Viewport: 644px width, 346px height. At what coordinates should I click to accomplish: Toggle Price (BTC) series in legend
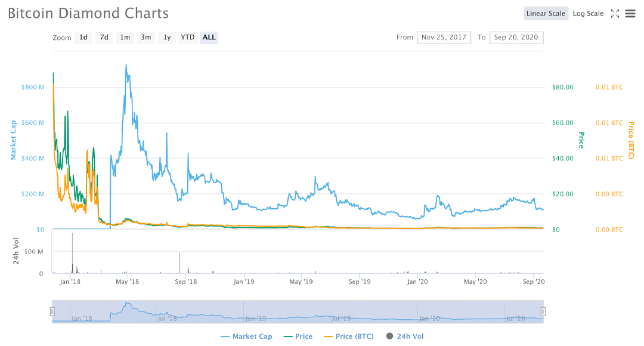click(x=349, y=336)
